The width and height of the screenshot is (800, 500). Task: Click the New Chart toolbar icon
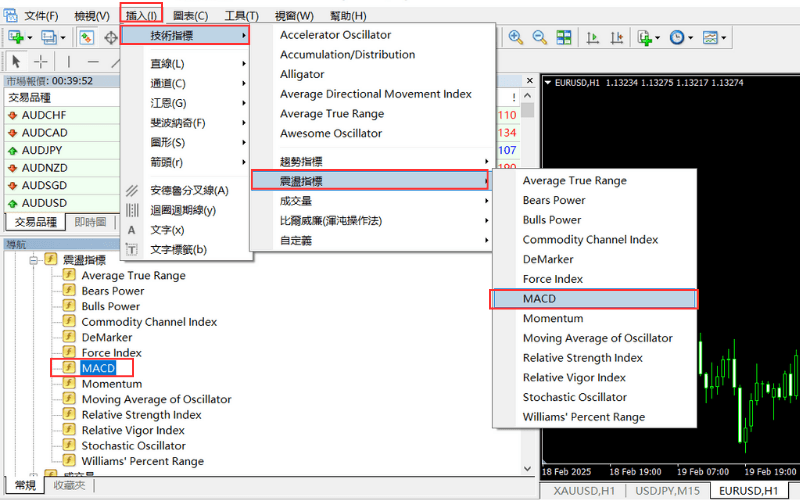pyautogui.click(x=16, y=37)
